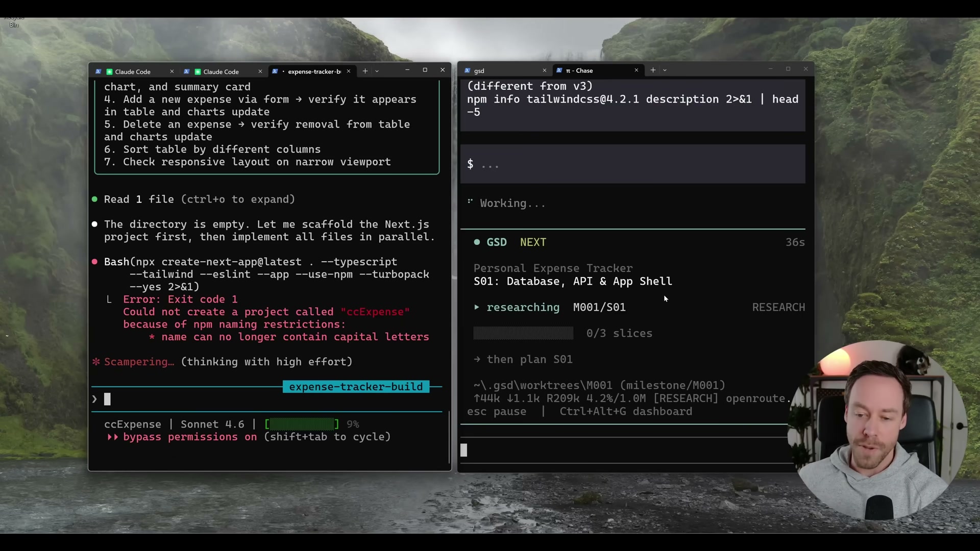Expand the researching M001/S01 arrow

coord(477,307)
